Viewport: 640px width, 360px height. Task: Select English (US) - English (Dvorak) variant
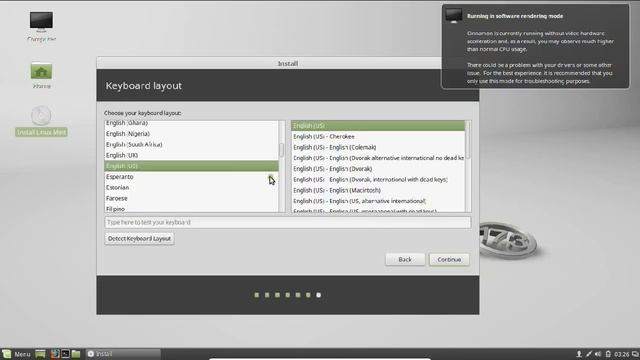point(378,169)
